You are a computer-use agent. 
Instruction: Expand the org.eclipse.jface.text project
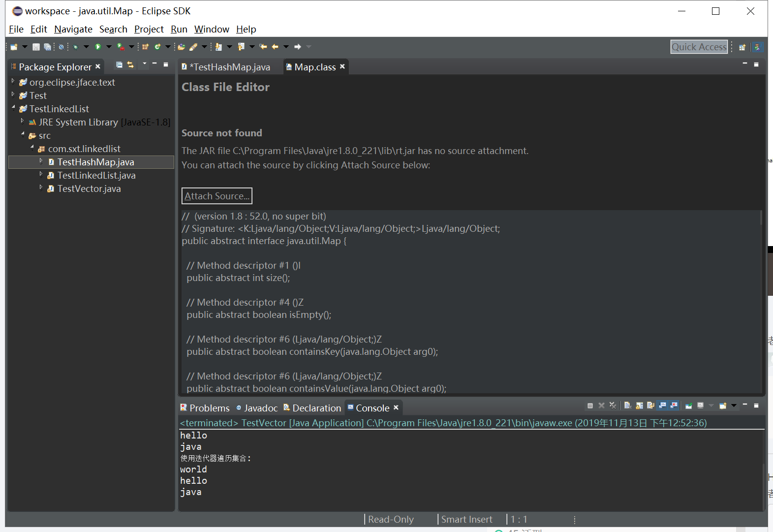click(13, 81)
